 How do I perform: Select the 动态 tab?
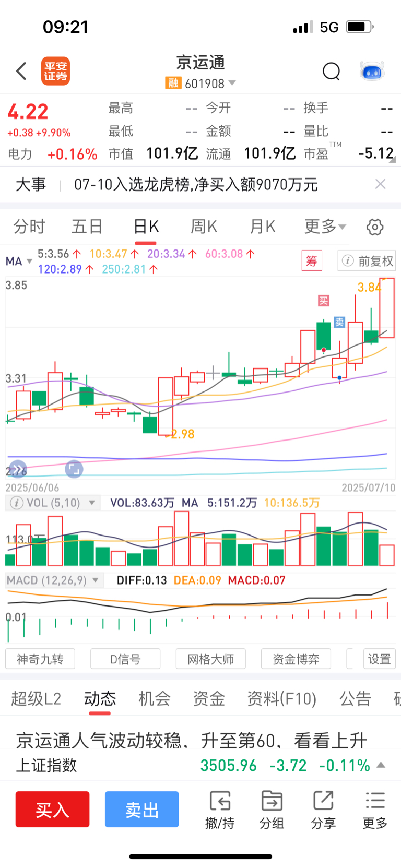[100, 698]
